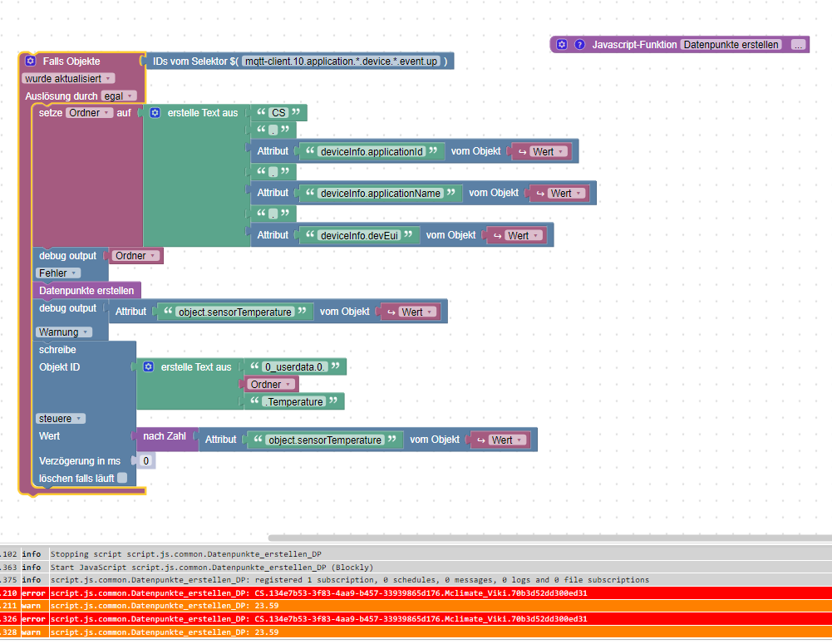832x644 pixels.
Task: Edit '0_userdata.0.' text field
Action: (x=295, y=367)
